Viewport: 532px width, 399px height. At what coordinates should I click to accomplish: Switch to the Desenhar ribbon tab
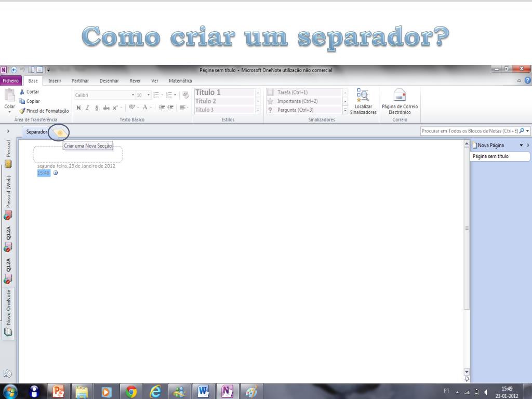[109, 81]
